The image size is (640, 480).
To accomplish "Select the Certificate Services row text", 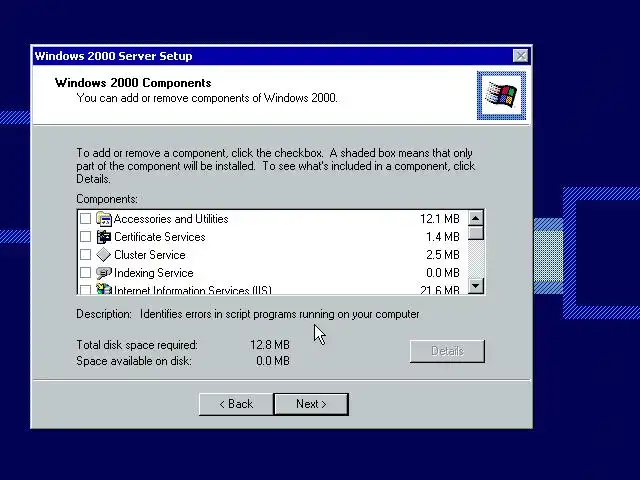I will coord(160,237).
